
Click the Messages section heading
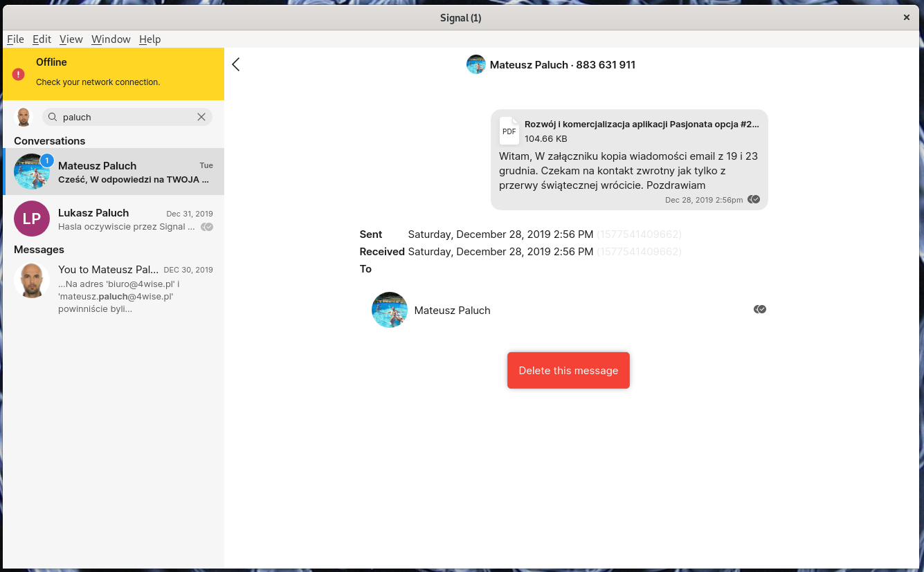[39, 249]
